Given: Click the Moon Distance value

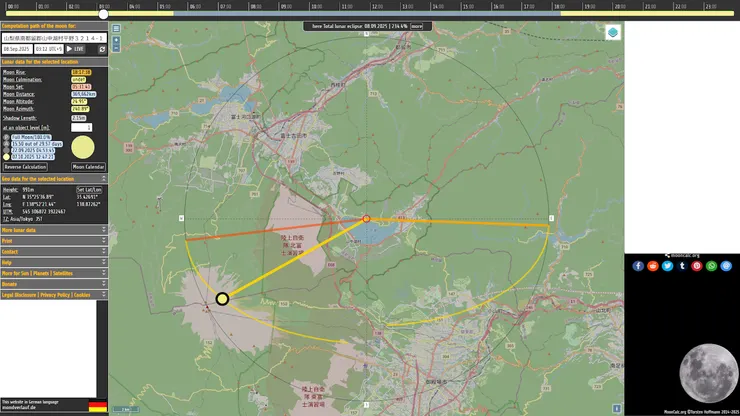Looking at the screenshot, I should tap(84, 94).
